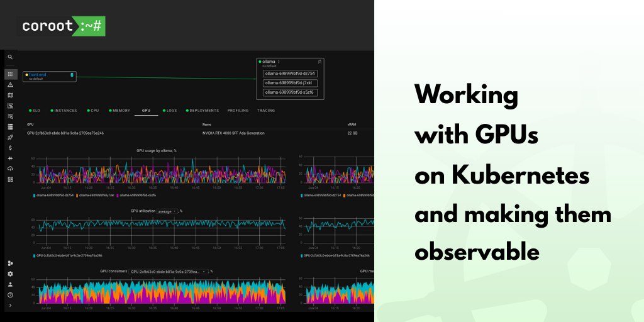644x322 pixels.
Task: Switch to the INSTANCES tab
Action: (x=64, y=111)
